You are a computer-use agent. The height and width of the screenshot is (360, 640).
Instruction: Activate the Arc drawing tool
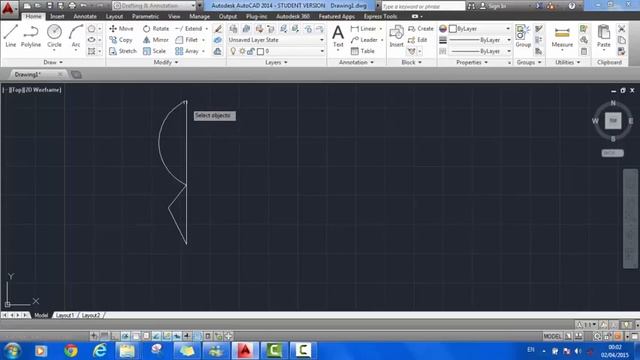coord(76,36)
